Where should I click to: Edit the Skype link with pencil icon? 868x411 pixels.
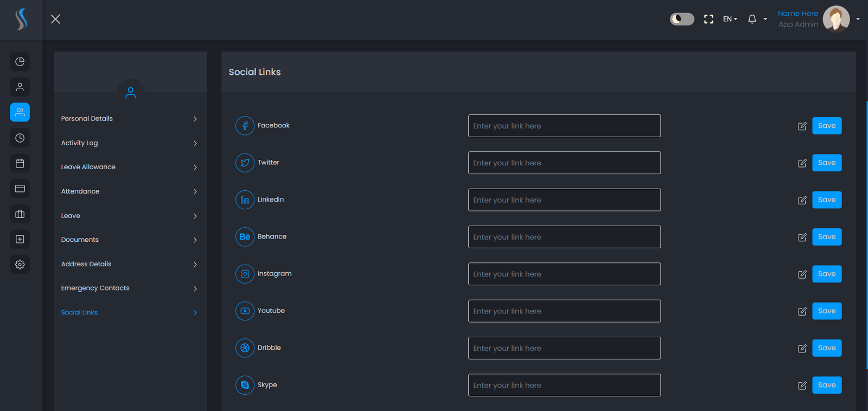pyautogui.click(x=802, y=386)
